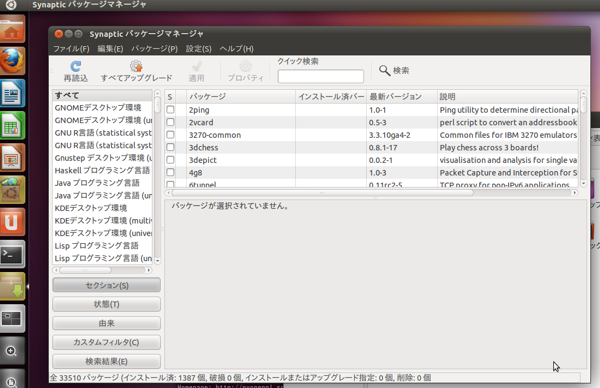Open the 設定(S) menu
This screenshot has height=388, width=600.
click(x=199, y=49)
